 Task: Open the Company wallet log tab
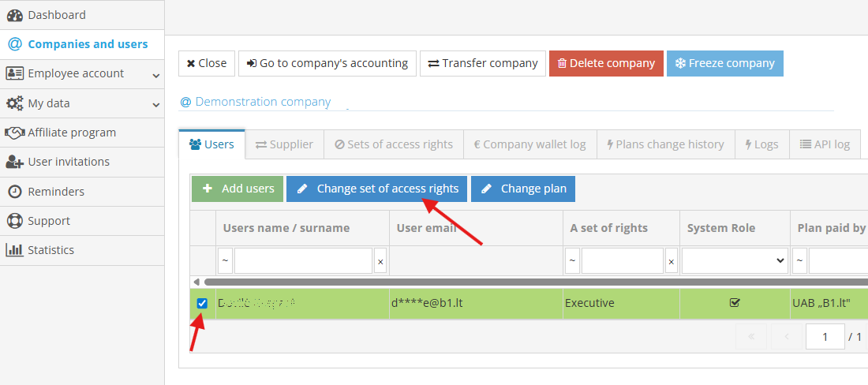click(x=529, y=144)
